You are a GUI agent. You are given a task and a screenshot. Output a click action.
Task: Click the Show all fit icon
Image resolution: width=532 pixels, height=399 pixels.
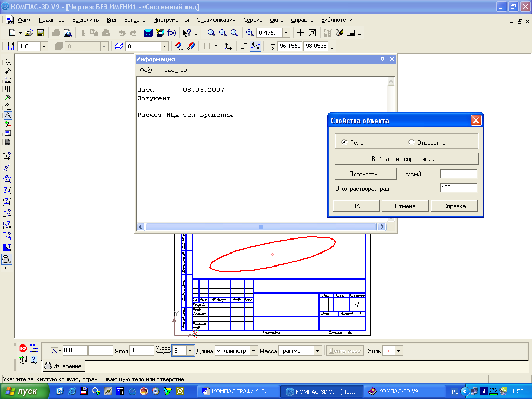click(312, 33)
